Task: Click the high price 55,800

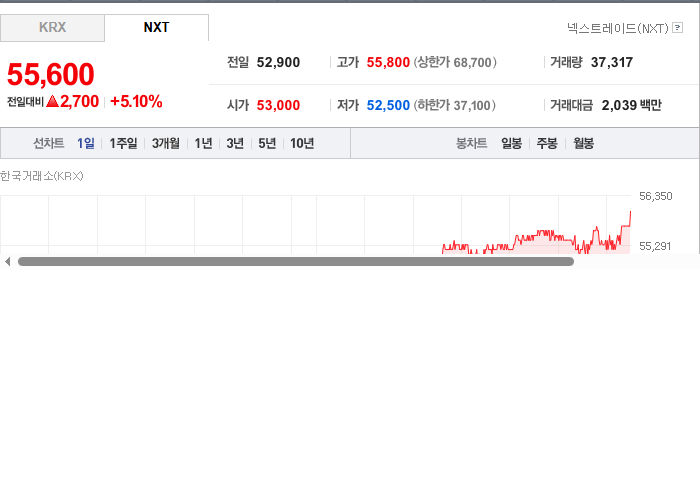Action: 388,62
